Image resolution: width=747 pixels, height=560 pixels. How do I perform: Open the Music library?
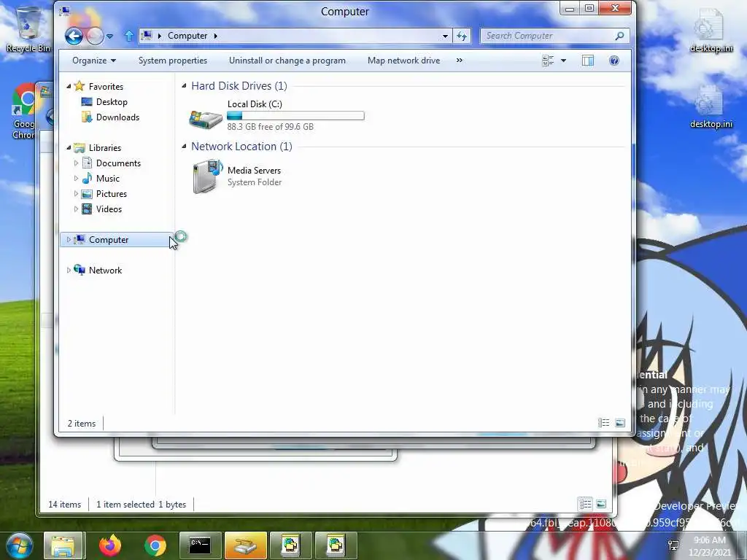[108, 178]
